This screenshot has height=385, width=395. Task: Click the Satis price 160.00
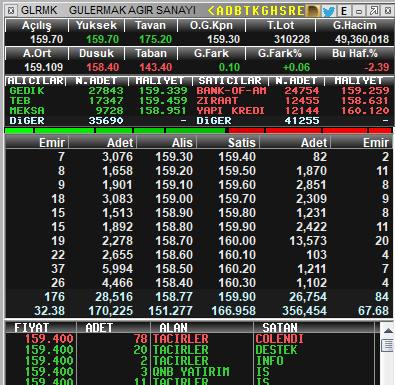(237, 241)
